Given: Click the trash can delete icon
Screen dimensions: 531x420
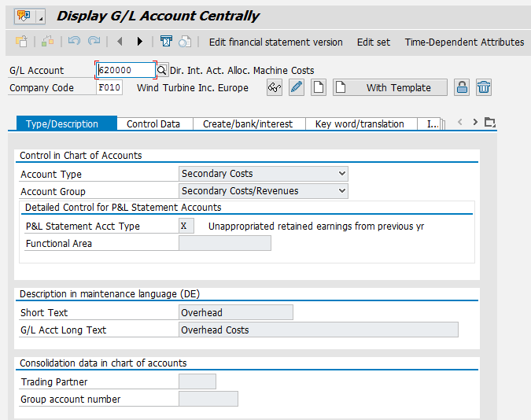Looking at the screenshot, I should pyautogui.click(x=484, y=87).
